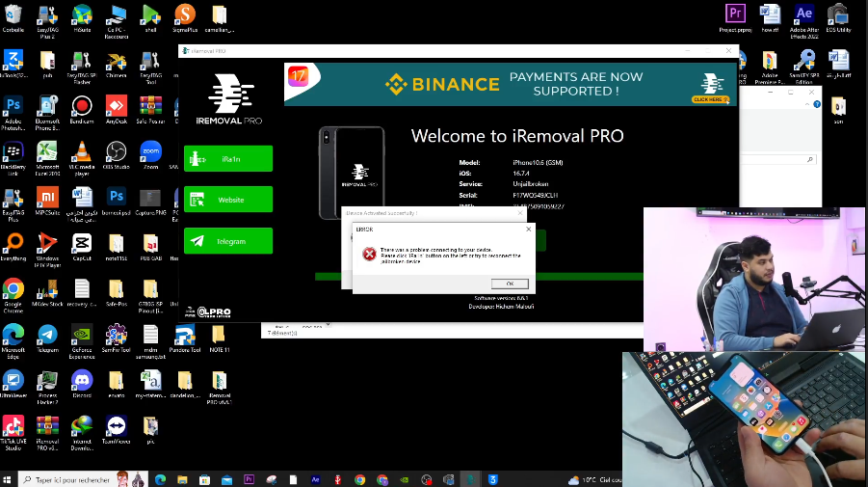Open the Windows IPTV Player icon
The width and height of the screenshot is (868, 487).
(47, 251)
